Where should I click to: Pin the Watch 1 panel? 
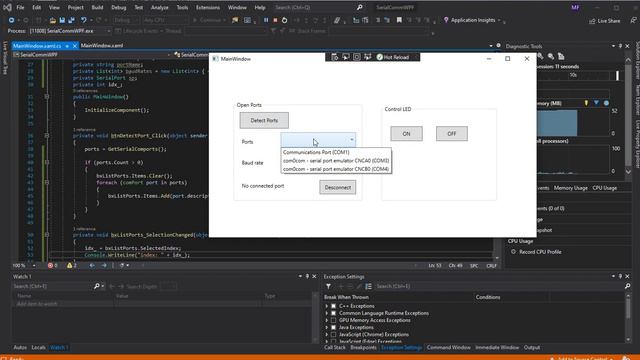(x=307, y=276)
